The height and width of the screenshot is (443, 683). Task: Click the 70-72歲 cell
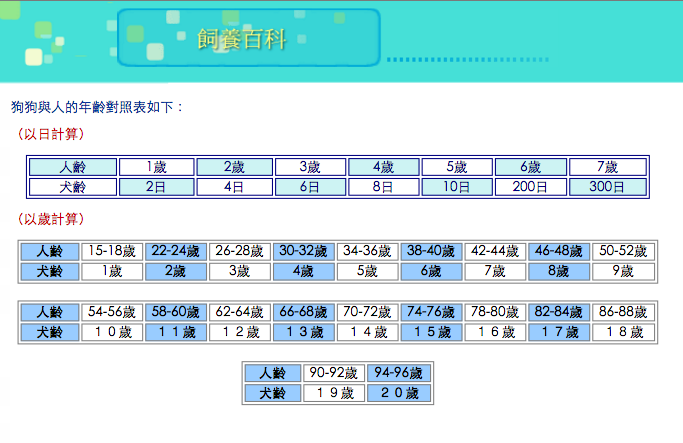point(367,312)
